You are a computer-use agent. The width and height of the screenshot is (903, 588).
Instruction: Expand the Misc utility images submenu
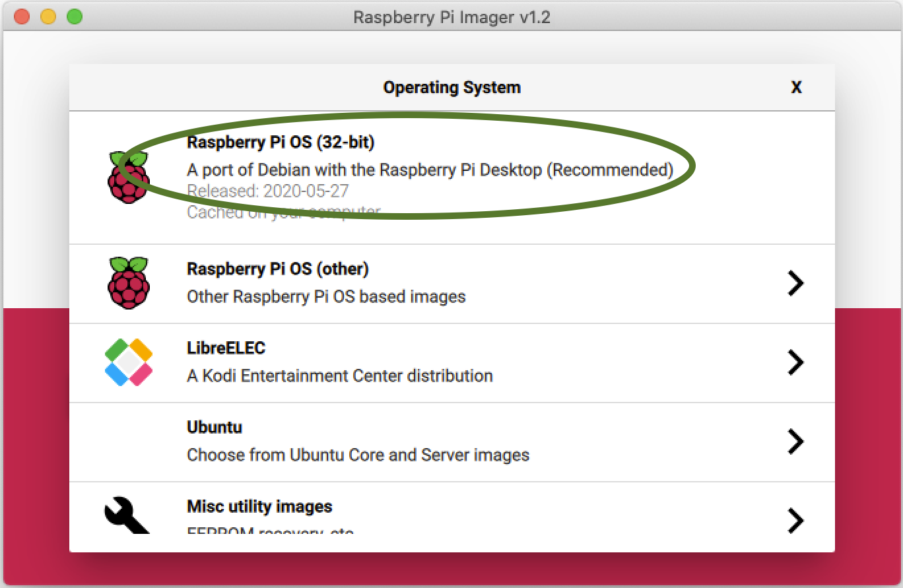click(796, 521)
